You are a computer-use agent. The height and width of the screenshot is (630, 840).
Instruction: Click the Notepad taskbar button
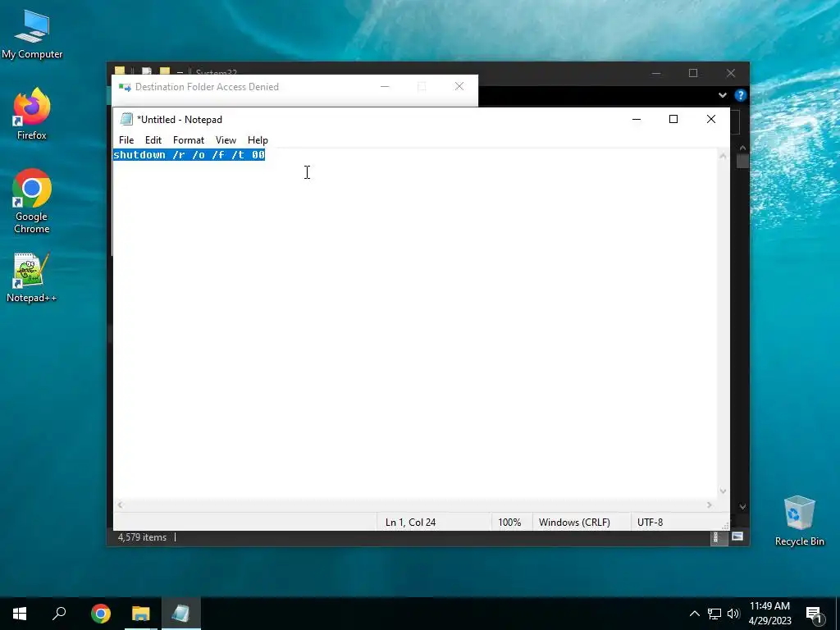(180, 614)
